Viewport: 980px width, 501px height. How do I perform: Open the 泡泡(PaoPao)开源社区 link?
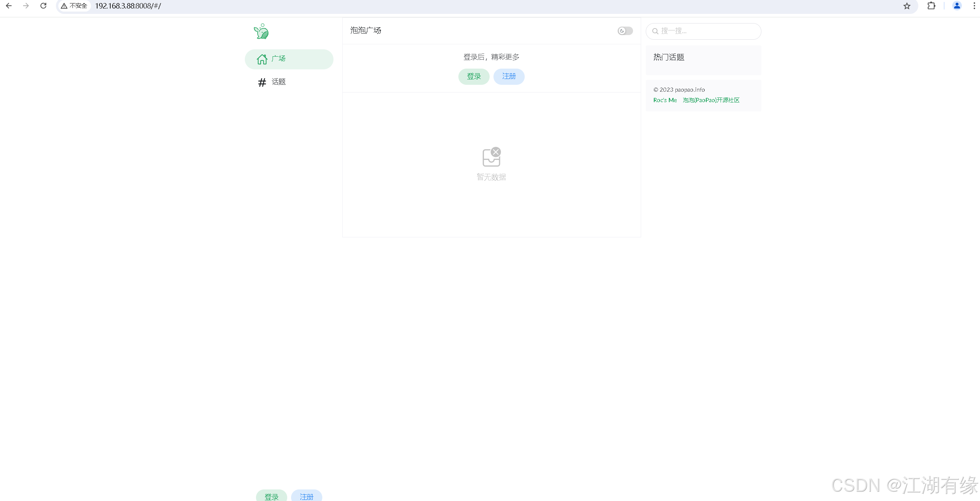[x=711, y=100]
